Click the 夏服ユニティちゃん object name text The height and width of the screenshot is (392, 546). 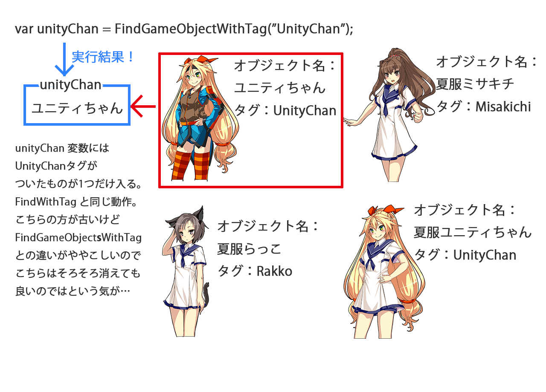pos(473,233)
